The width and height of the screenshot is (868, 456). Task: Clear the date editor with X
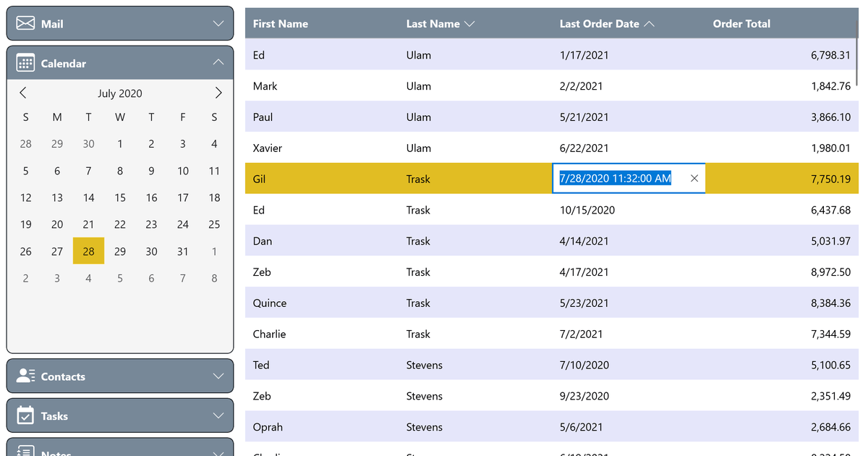[x=694, y=178]
